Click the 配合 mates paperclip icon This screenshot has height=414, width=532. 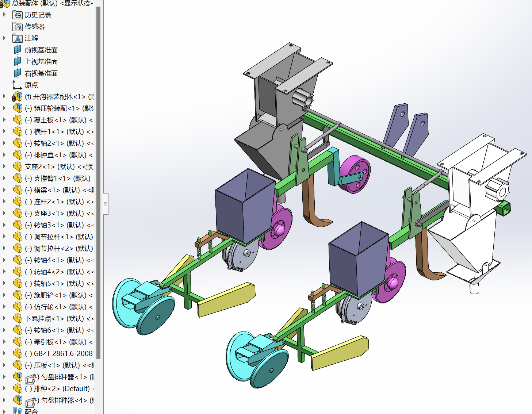point(17,411)
